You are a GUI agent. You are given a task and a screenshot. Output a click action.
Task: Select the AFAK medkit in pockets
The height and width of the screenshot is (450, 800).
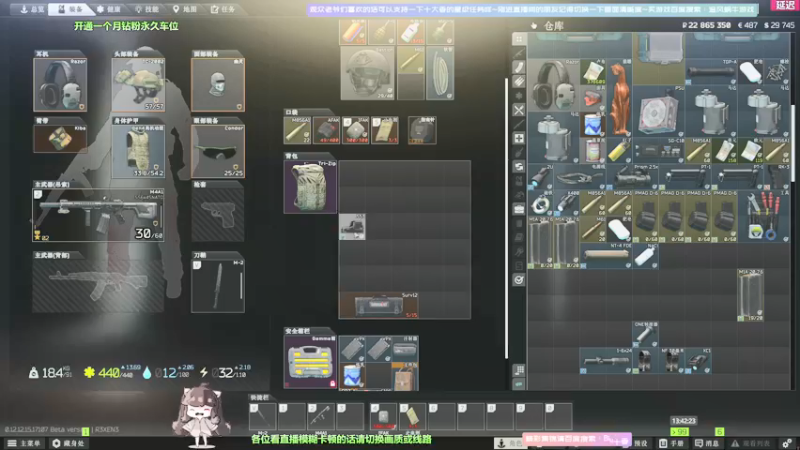click(x=326, y=130)
